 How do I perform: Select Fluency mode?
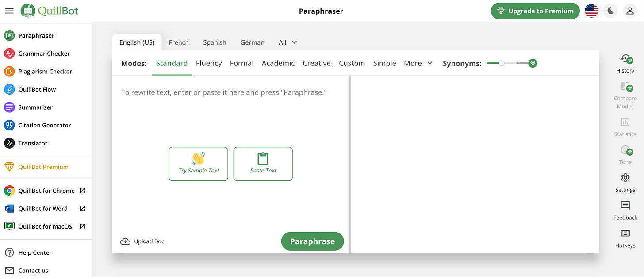[x=209, y=63]
